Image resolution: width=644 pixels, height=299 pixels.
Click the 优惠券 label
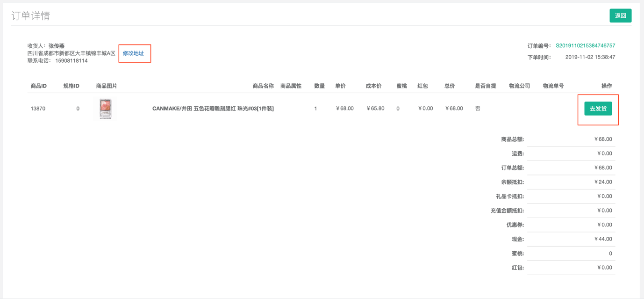click(x=515, y=225)
